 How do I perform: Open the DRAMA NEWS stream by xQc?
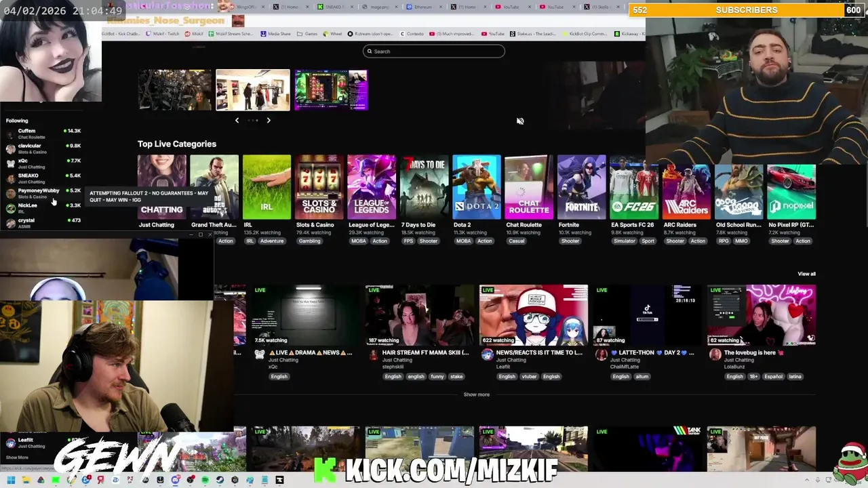(304, 315)
